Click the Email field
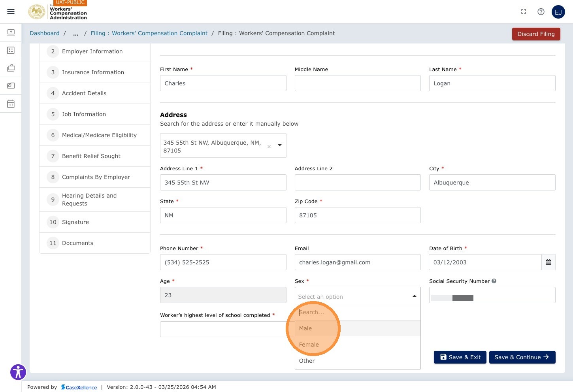 click(358, 262)
